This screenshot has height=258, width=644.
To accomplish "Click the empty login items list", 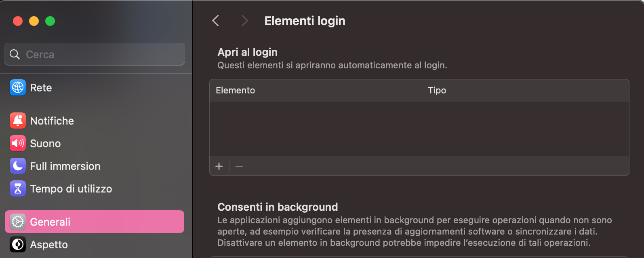I will [x=419, y=127].
